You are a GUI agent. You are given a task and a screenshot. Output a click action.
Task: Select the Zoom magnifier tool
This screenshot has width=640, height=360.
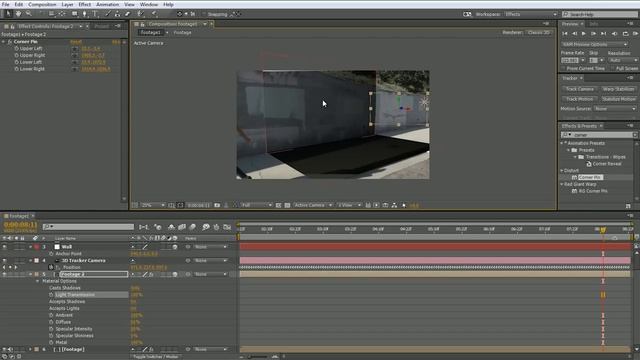29,14
